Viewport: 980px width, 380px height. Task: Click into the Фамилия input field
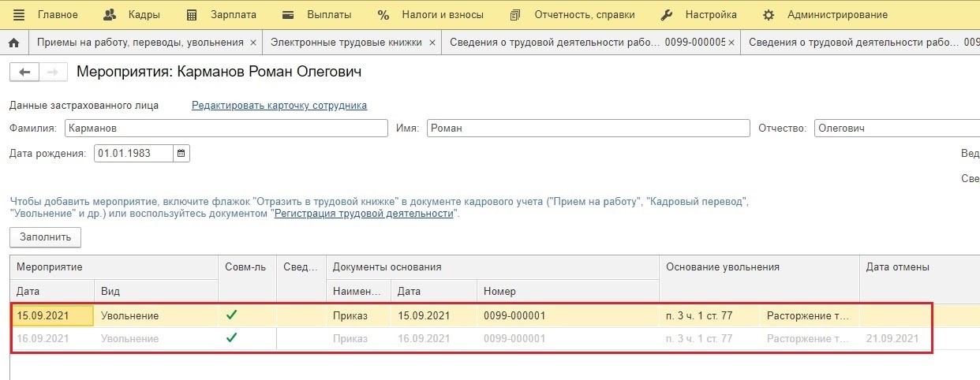pos(226,129)
